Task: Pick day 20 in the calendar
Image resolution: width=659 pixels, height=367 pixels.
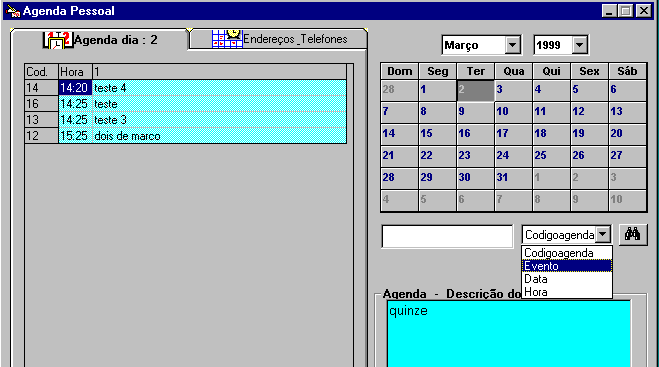Action: [627, 134]
